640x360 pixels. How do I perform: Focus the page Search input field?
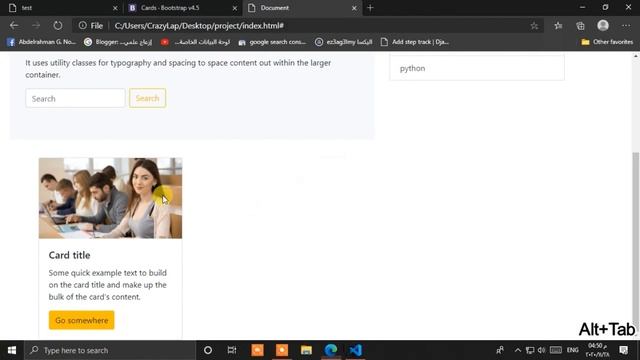click(x=76, y=98)
